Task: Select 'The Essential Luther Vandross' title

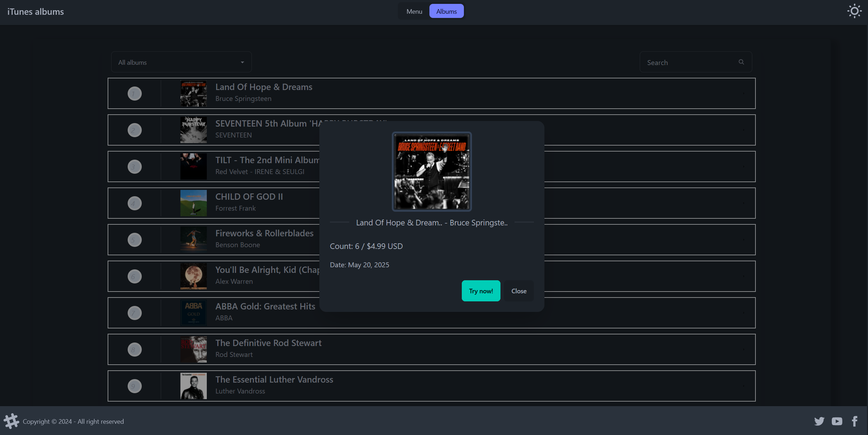Action: pyautogui.click(x=274, y=379)
